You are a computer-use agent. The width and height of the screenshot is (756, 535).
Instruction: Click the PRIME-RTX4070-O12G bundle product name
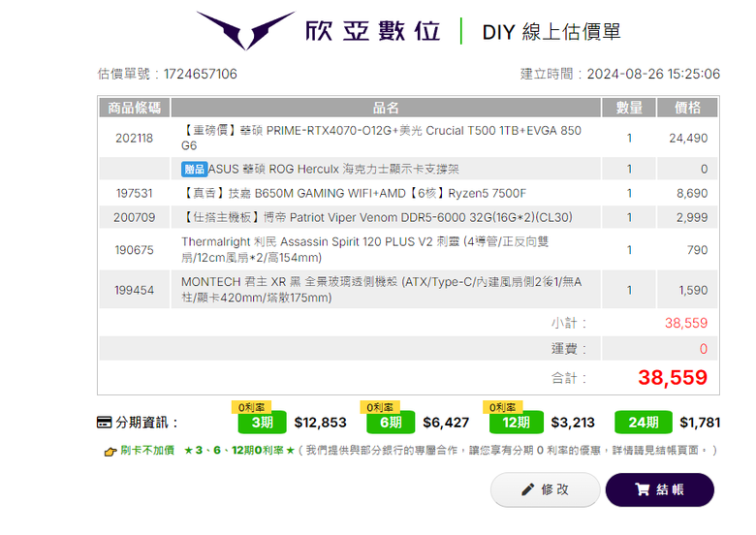pyautogui.click(x=381, y=138)
